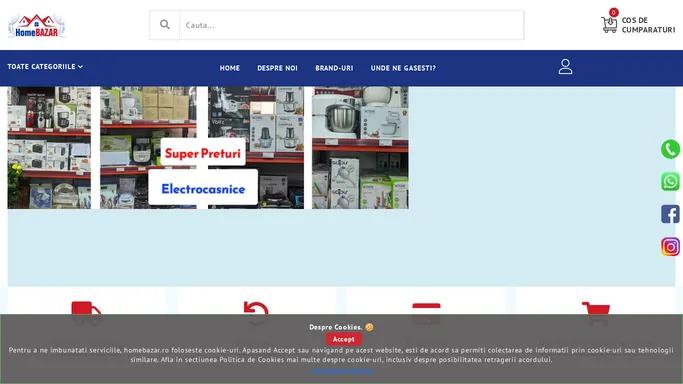The height and width of the screenshot is (384, 683).
Task: Visit the Facebook page icon
Action: tap(670, 214)
